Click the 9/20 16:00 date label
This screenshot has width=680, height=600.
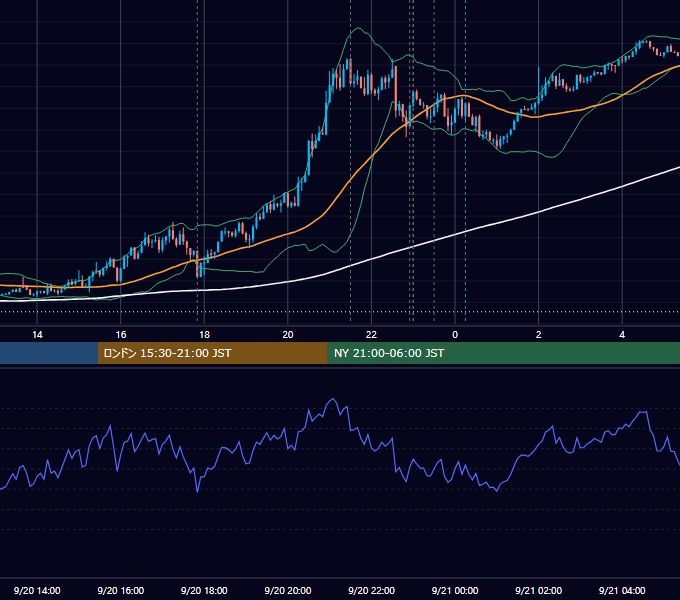pyautogui.click(x=121, y=590)
